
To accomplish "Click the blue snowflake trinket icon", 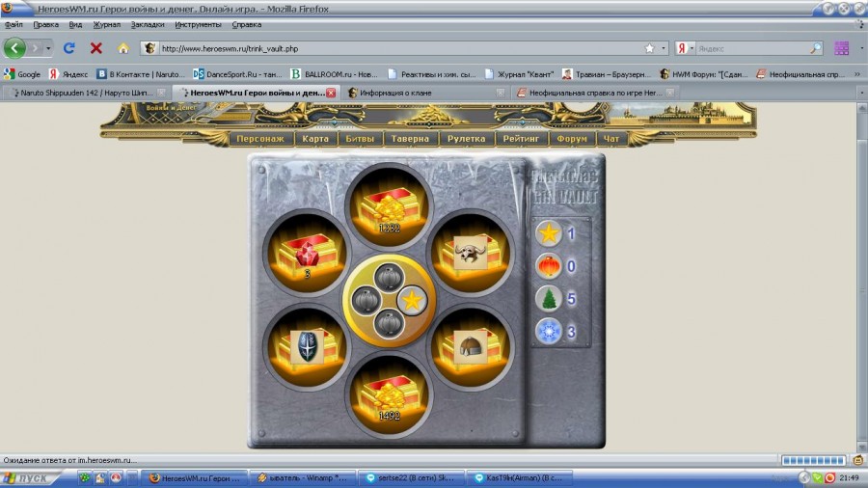I will coord(549,332).
